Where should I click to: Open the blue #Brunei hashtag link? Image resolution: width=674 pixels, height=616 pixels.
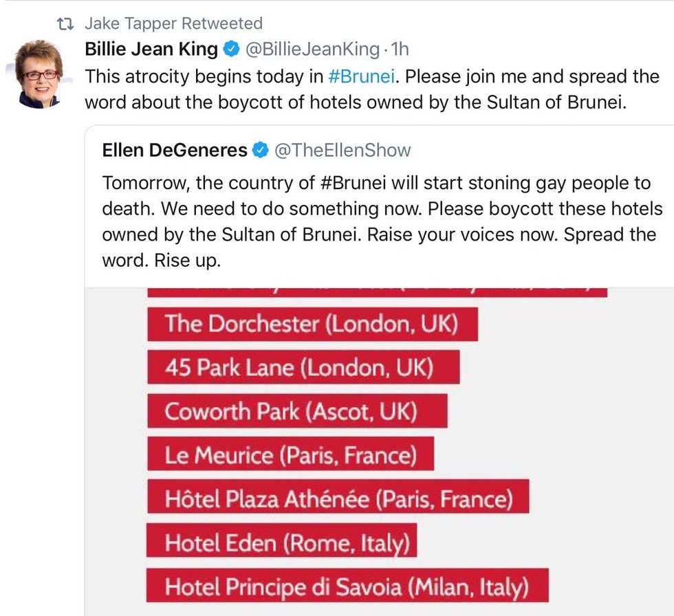pyautogui.click(x=361, y=76)
